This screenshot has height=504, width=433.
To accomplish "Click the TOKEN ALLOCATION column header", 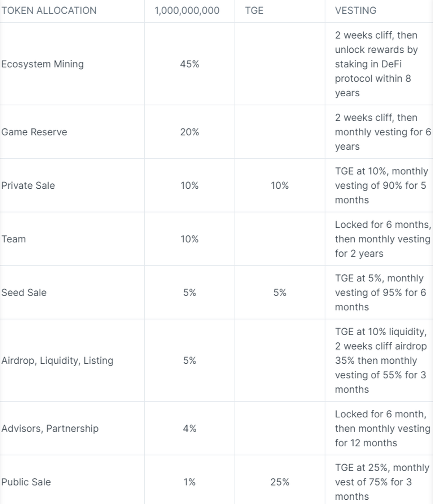I will pos(49,10).
